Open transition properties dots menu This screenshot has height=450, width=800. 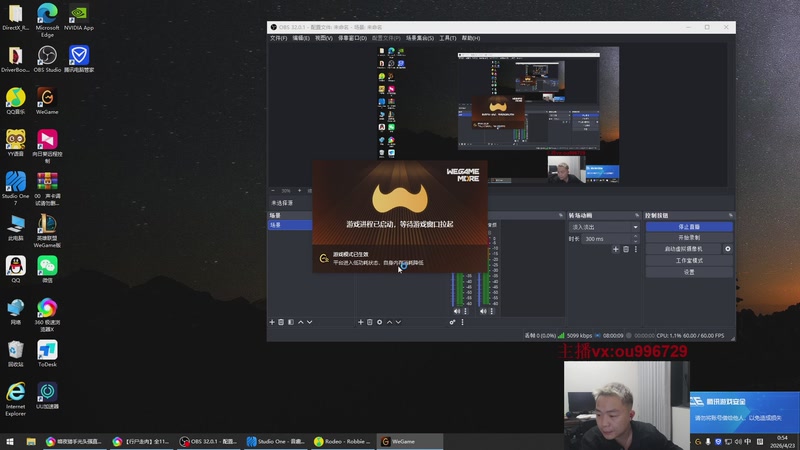(636, 249)
